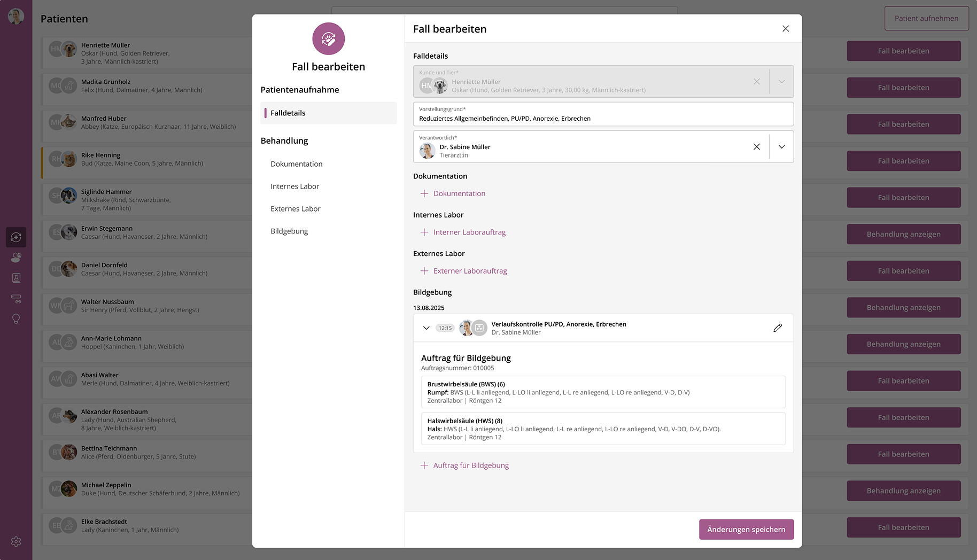Open the laboratory icon in the left sidebar
This screenshot has width=977, height=560.
point(16,278)
